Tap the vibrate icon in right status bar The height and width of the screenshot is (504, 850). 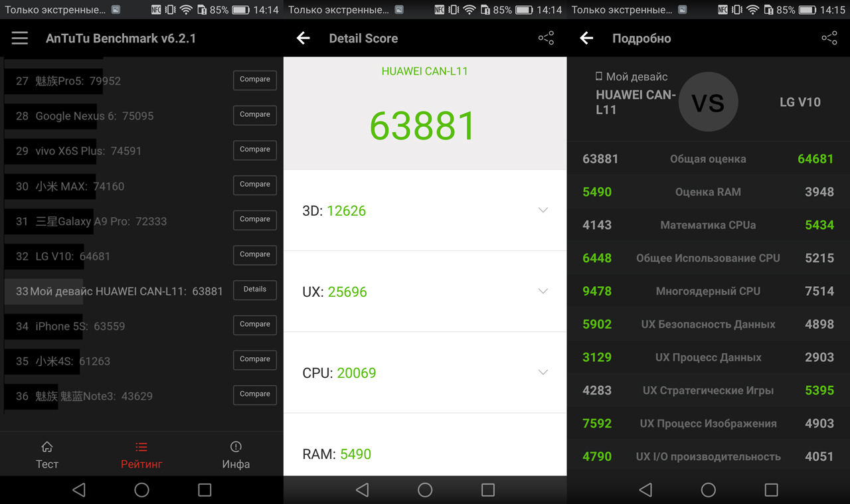pyautogui.click(x=737, y=10)
